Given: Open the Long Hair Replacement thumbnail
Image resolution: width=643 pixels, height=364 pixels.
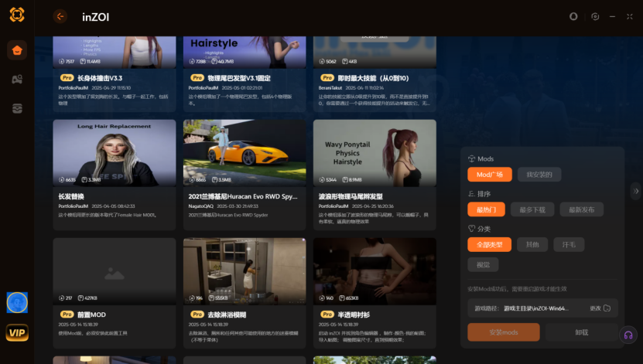Looking at the screenshot, I should click(115, 153).
